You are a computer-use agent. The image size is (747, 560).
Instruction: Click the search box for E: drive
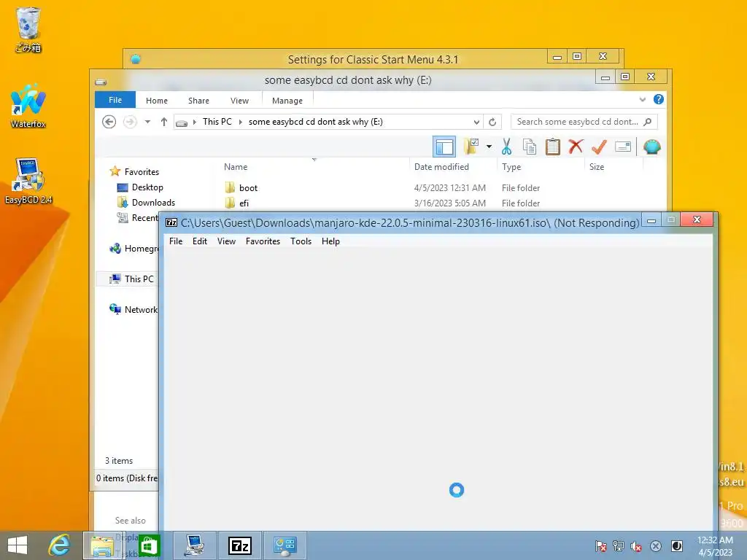(584, 122)
